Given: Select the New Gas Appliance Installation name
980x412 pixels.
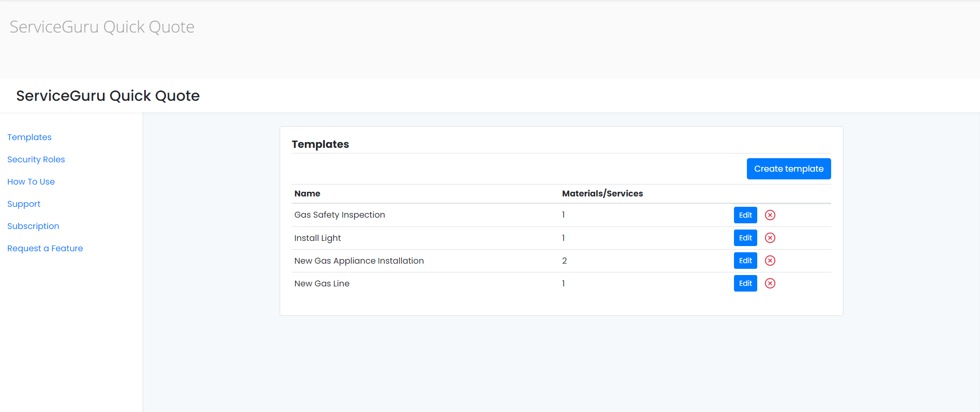Looking at the screenshot, I should tap(359, 261).
